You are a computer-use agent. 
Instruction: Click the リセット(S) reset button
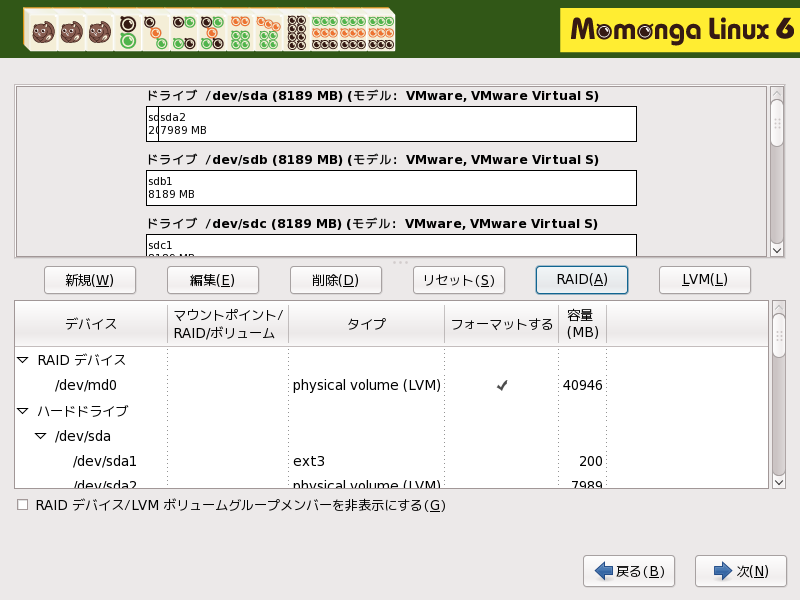click(459, 280)
